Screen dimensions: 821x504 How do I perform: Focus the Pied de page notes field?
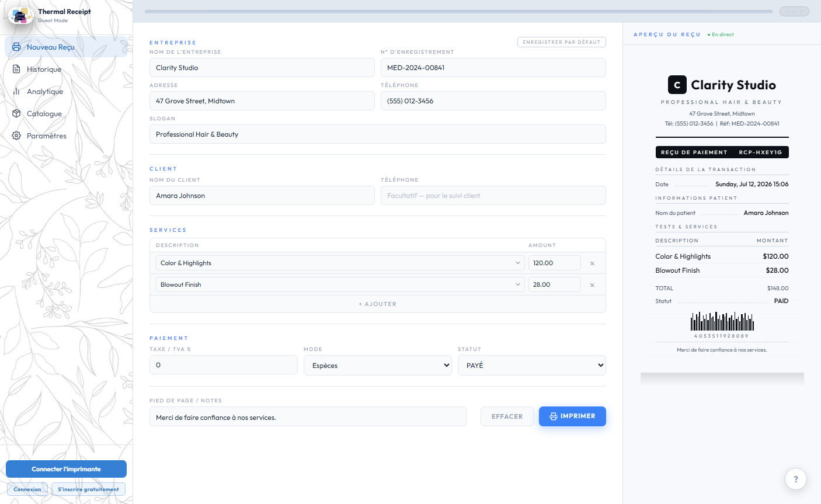pos(308,417)
